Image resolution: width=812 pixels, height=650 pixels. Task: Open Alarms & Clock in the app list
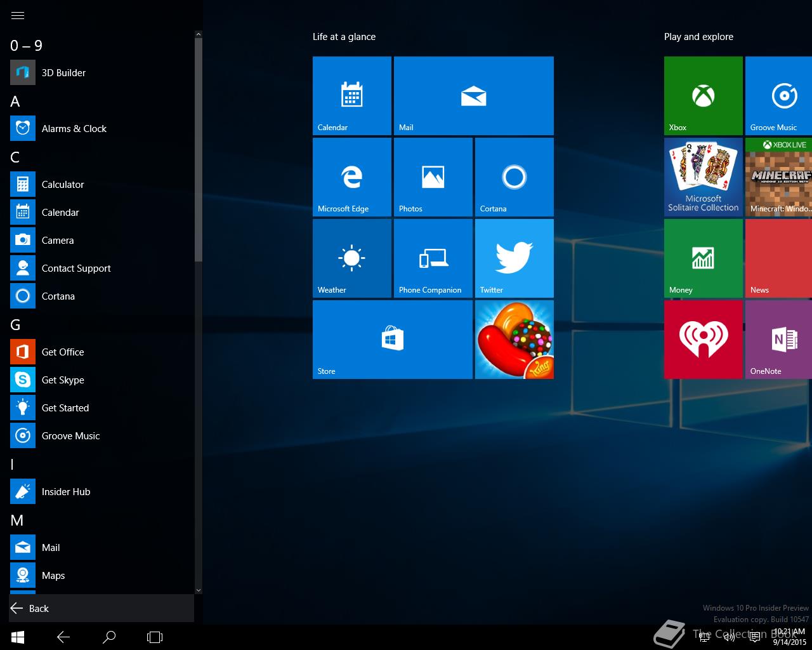pyautogui.click(x=101, y=128)
